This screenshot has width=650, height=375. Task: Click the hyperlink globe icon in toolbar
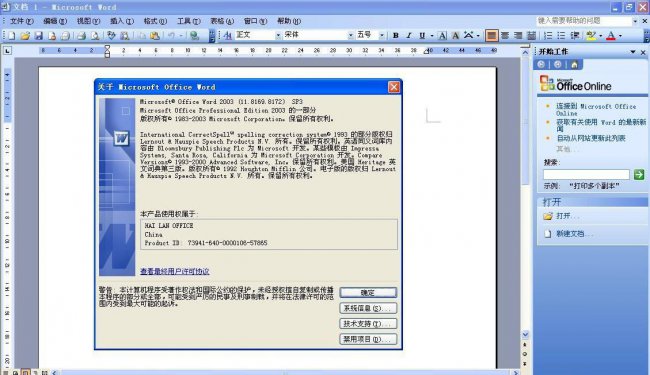194,36
